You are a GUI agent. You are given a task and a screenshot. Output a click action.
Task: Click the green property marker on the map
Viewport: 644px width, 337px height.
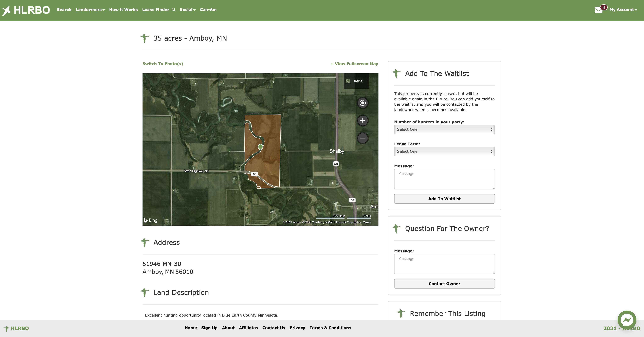click(260, 146)
